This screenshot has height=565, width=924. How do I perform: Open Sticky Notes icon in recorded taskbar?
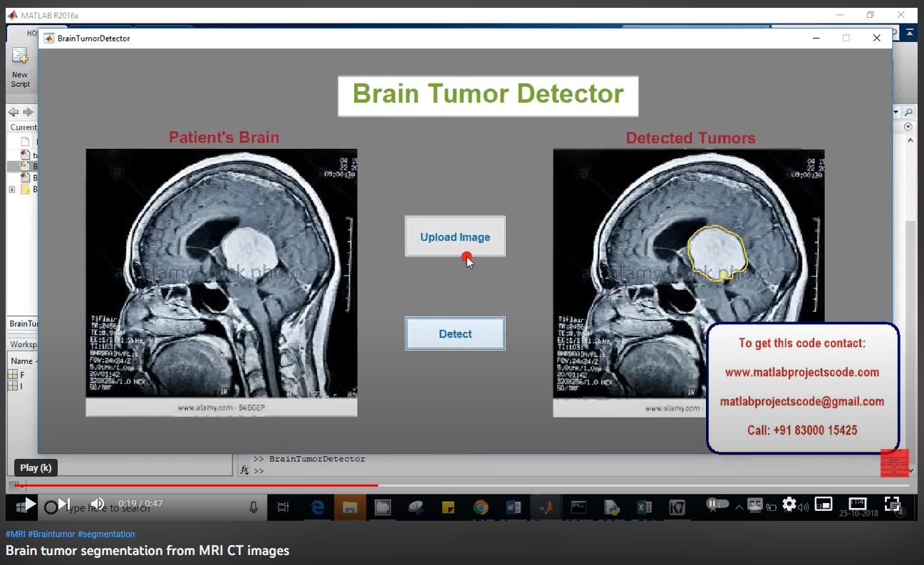coord(448,507)
